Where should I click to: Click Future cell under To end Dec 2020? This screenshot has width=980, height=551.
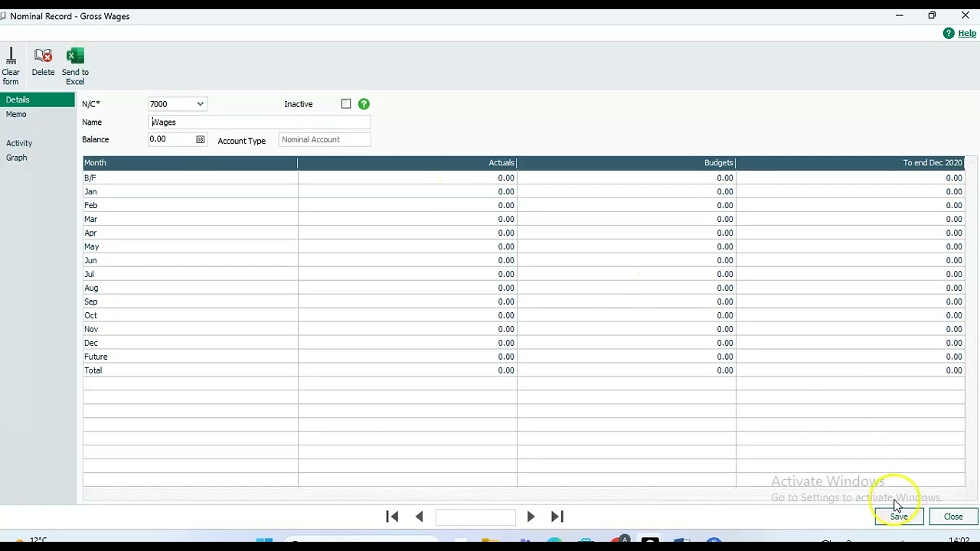[850, 357]
